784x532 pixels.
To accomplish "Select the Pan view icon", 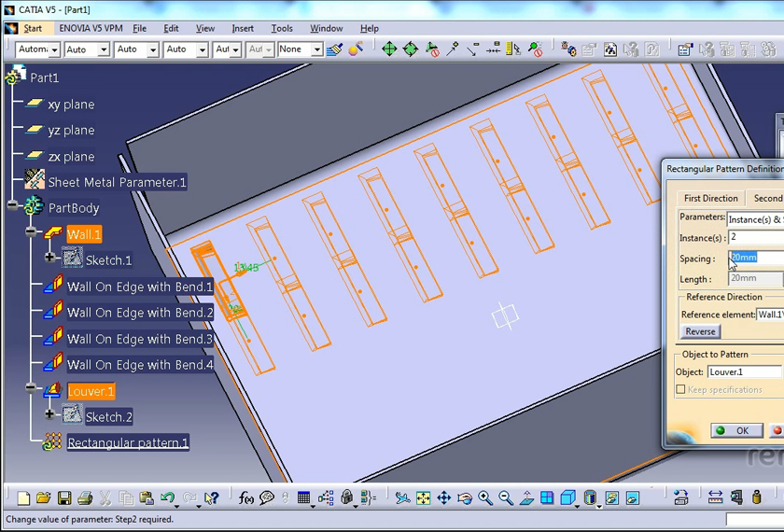I will (444, 498).
